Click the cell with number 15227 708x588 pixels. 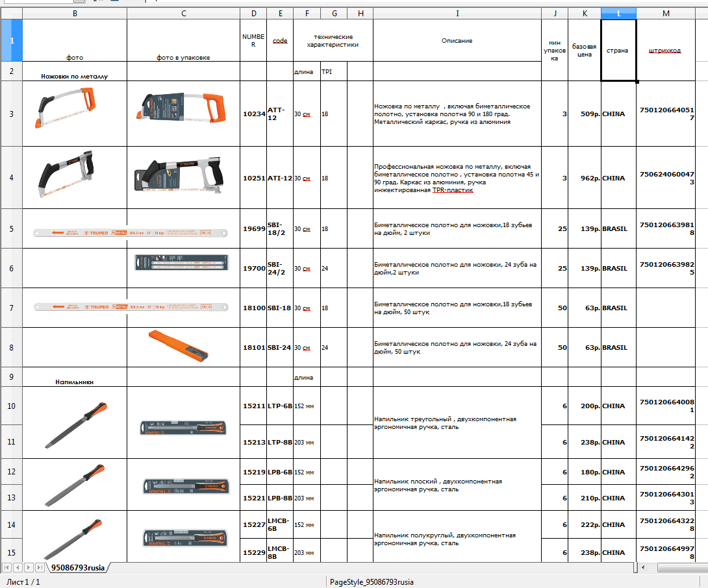point(253,524)
